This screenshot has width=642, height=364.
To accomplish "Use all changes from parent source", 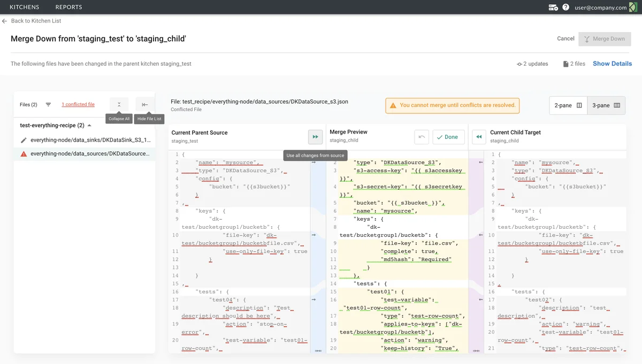I will click(x=315, y=137).
